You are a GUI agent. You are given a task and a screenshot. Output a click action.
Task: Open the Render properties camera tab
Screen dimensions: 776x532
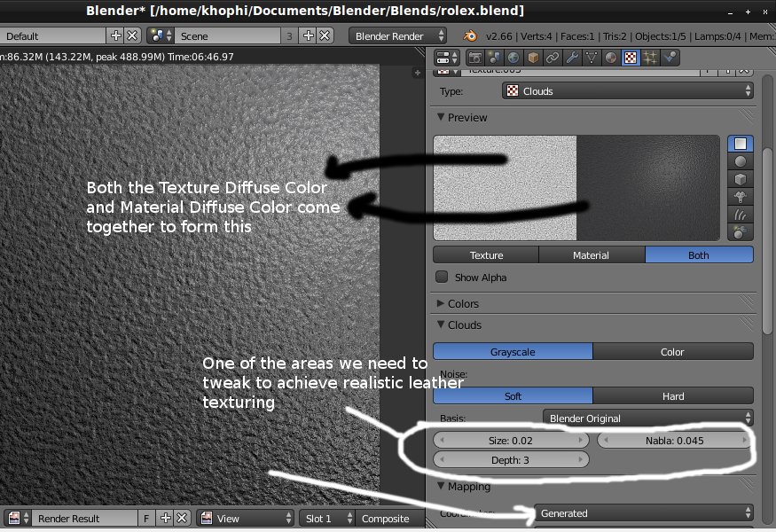click(x=475, y=58)
